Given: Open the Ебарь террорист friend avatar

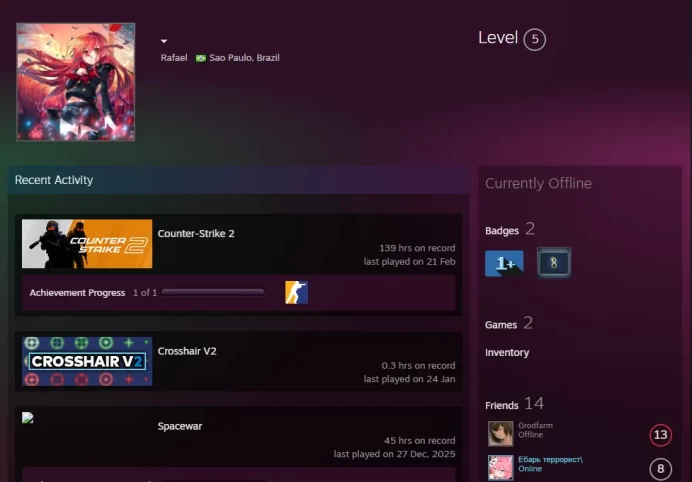Looking at the screenshot, I should click(500, 467).
